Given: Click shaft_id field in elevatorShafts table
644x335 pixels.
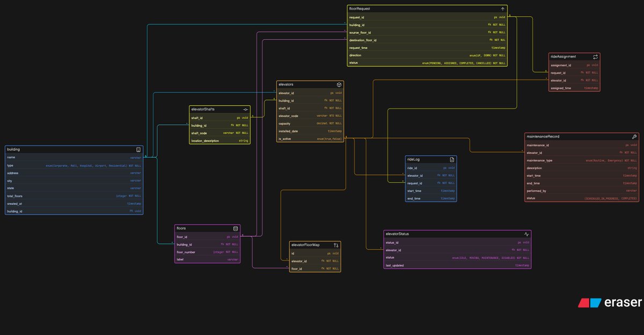Looking at the screenshot, I should pos(219,118).
